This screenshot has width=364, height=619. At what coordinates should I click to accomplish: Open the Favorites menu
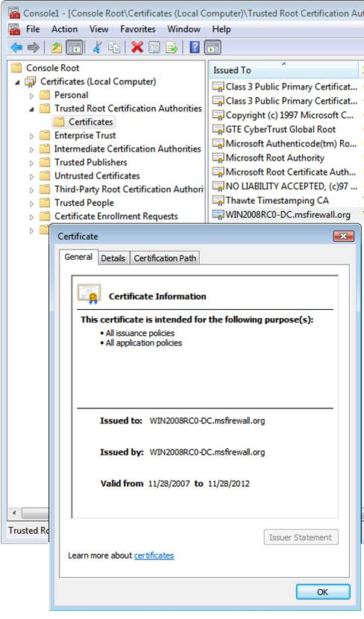(x=138, y=29)
